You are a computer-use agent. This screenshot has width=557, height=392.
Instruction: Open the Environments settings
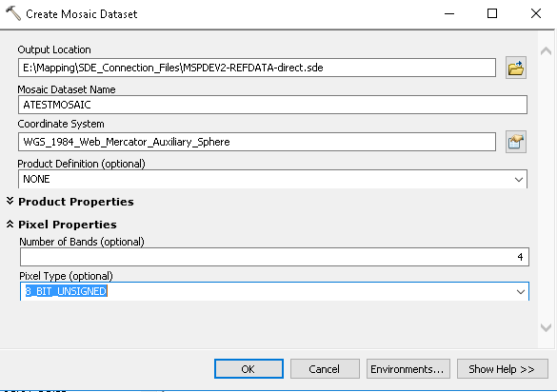[x=408, y=369]
